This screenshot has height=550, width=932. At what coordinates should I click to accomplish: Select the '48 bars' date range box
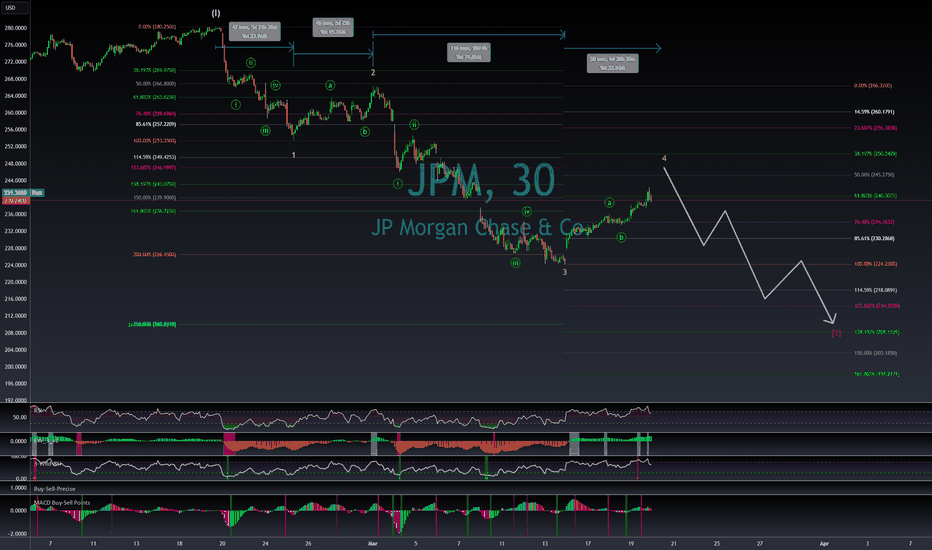pyautogui.click(x=333, y=27)
